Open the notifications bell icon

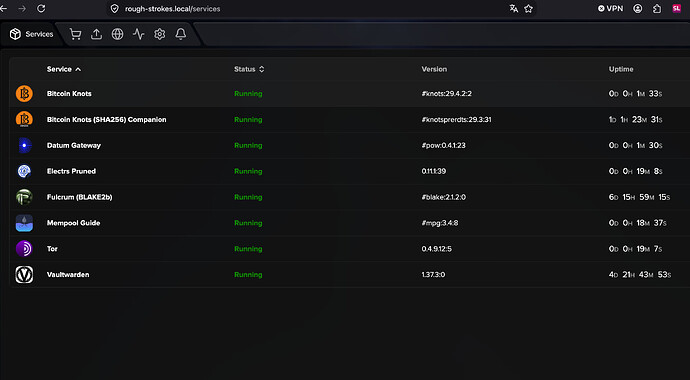point(181,34)
